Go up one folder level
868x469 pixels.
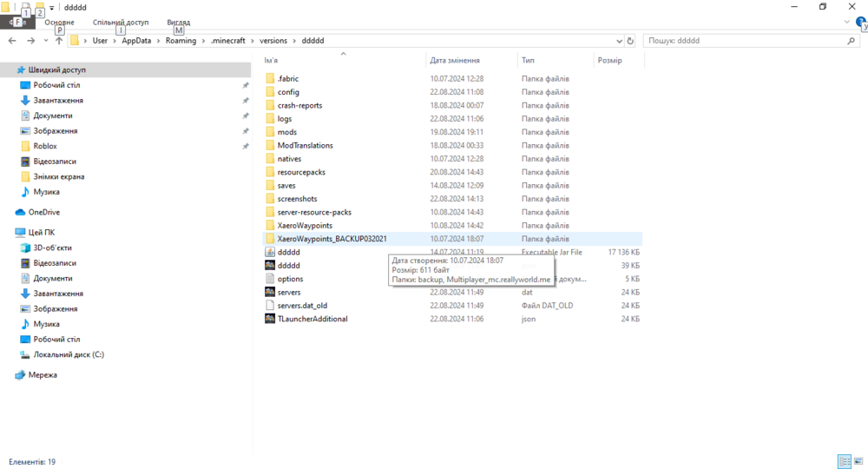59,41
